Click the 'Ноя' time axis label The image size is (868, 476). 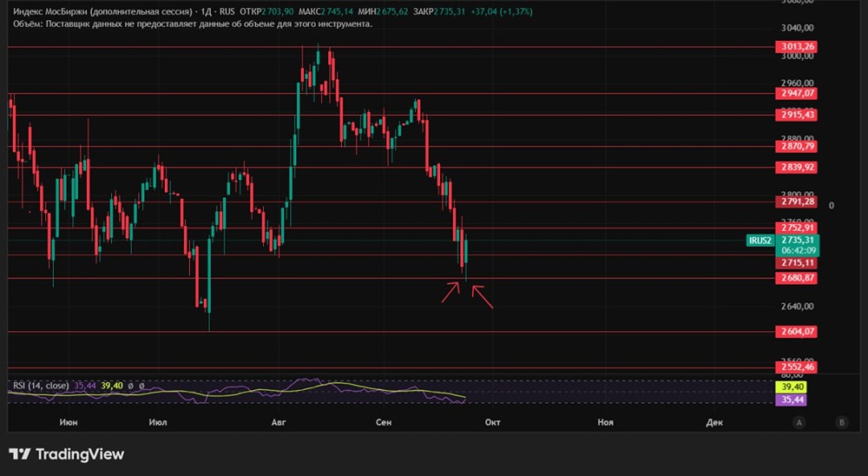tap(606, 422)
